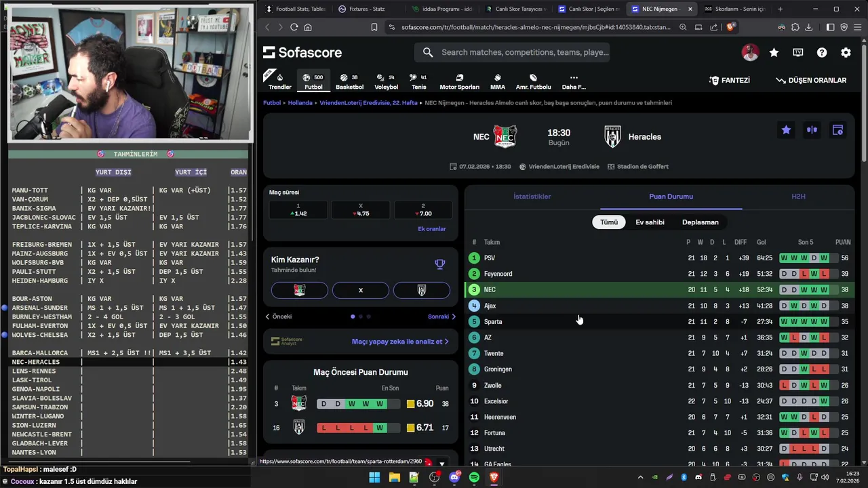Go to Önceki card with chevron

click(279, 317)
